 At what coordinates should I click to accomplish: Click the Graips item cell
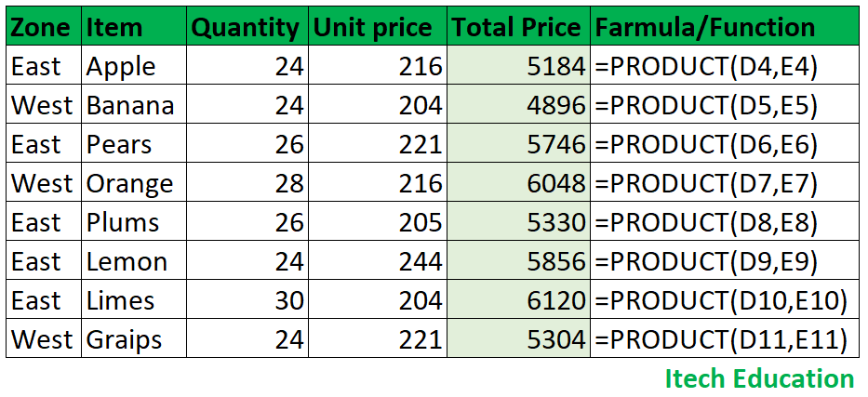coord(133,337)
